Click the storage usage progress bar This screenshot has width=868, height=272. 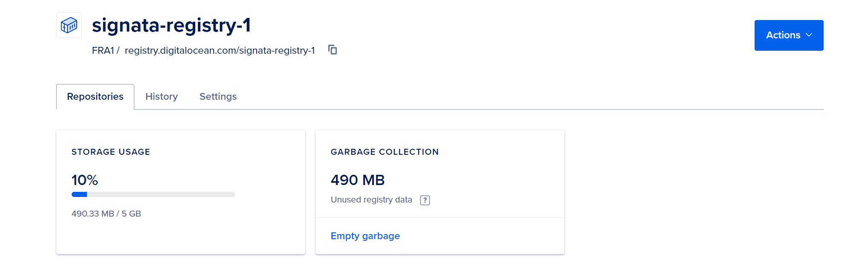[x=153, y=194]
